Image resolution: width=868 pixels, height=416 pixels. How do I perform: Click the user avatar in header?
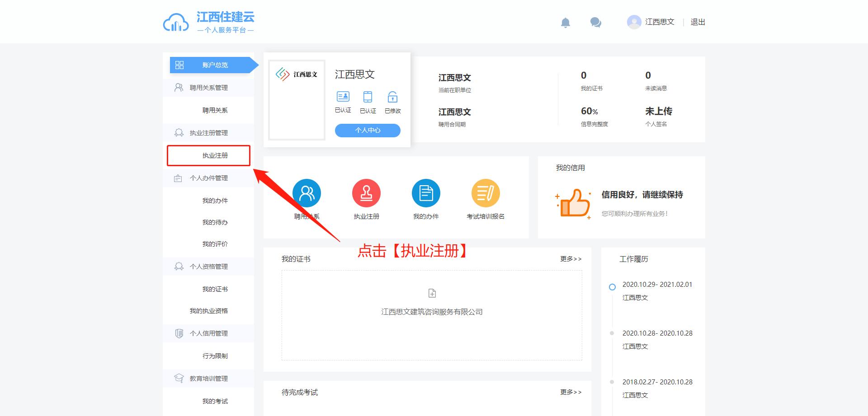634,22
